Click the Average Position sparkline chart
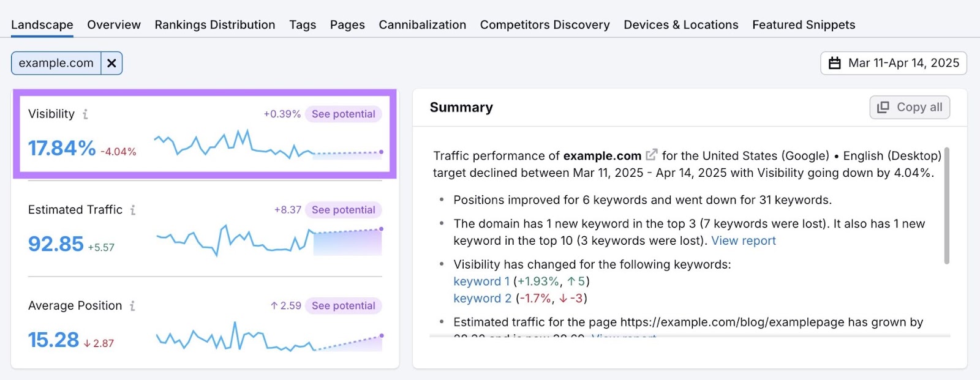980x380 pixels. coord(268,337)
